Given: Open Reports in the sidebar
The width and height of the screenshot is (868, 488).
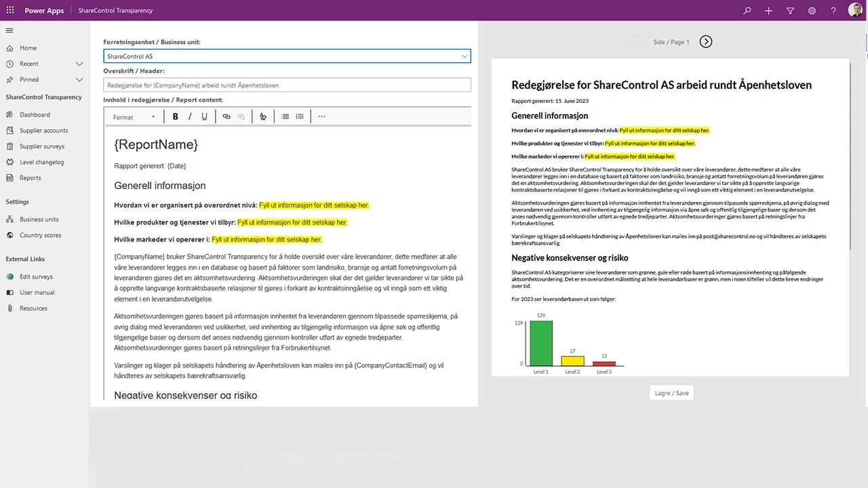Looking at the screenshot, I should 30,178.
